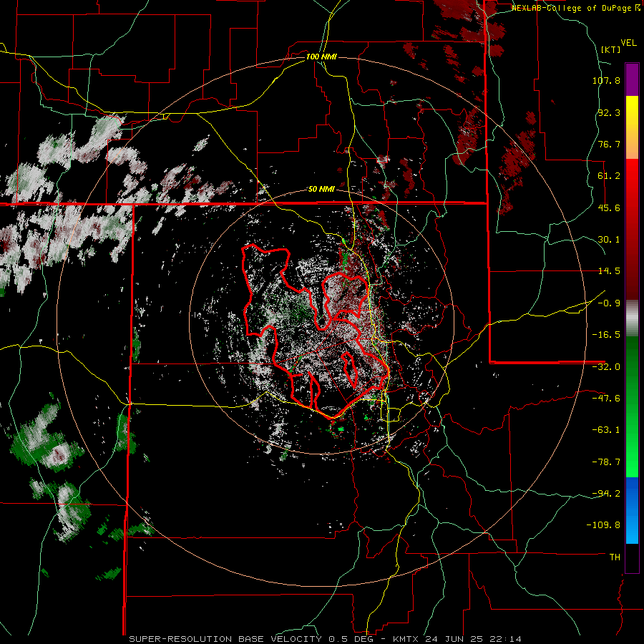Click the 100 NMI range ring label
The height and width of the screenshot is (644, 644).
coord(321,57)
